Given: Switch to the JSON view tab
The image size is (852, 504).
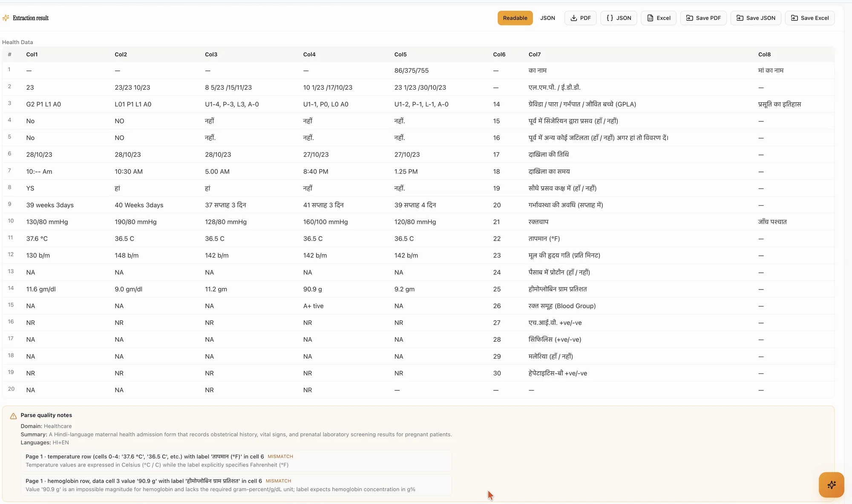Looking at the screenshot, I should pos(547,18).
